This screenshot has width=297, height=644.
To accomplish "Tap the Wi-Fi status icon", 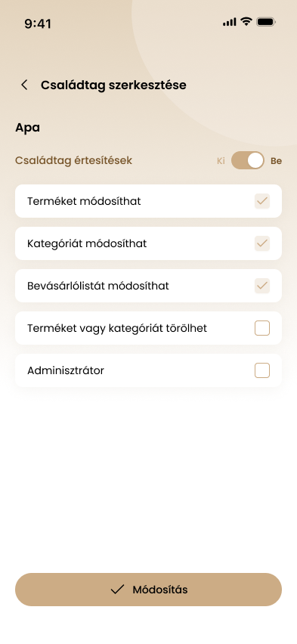I will click(x=246, y=22).
